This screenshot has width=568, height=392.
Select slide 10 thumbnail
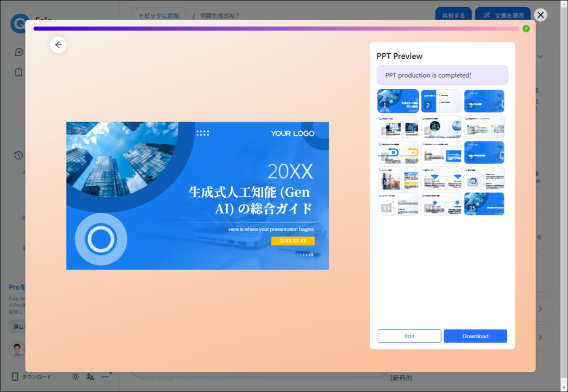pyautogui.click(x=398, y=179)
